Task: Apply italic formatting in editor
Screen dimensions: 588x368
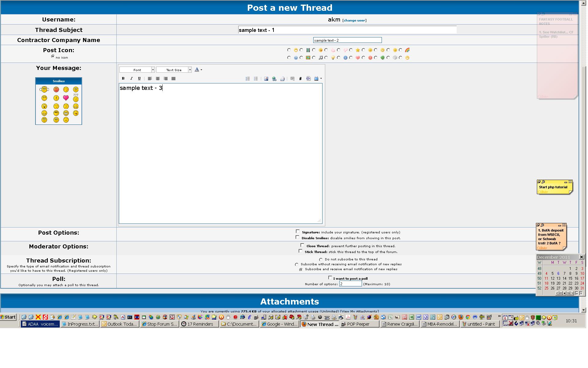Action: (x=131, y=79)
